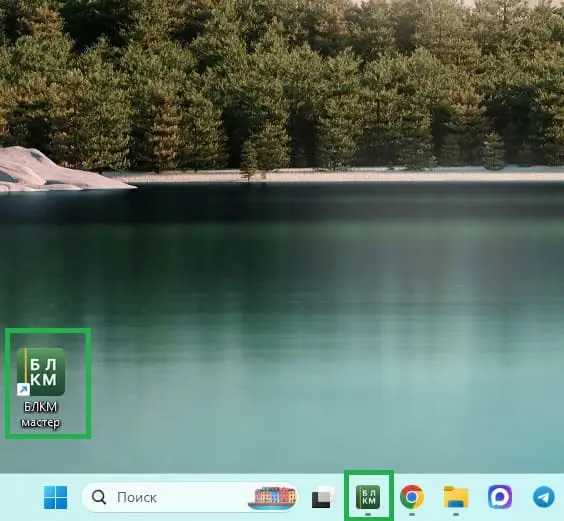
Task: Open the БЛКМ app from the taskbar
Action: coord(368,497)
